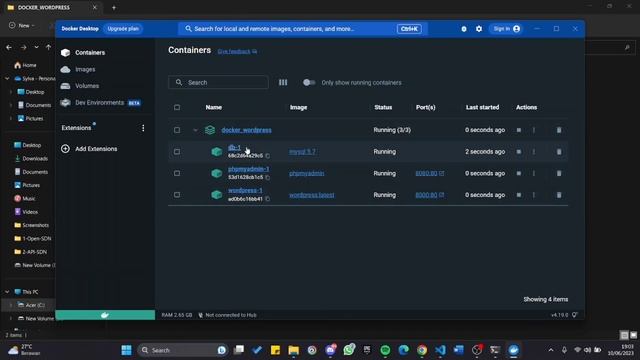Open more actions for phpmyadmin-1
Viewport: 640px width, 360px height.
(533, 173)
